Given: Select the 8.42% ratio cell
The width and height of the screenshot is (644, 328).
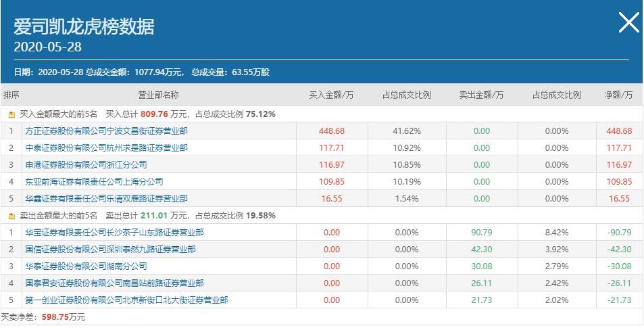Looking at the screenshot, I should tap(557, 233).
